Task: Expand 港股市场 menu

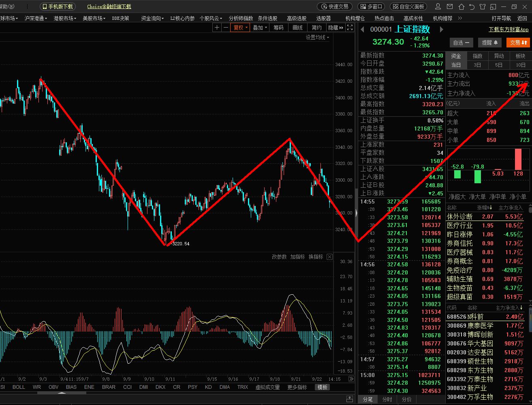Action: click(65, 18)
